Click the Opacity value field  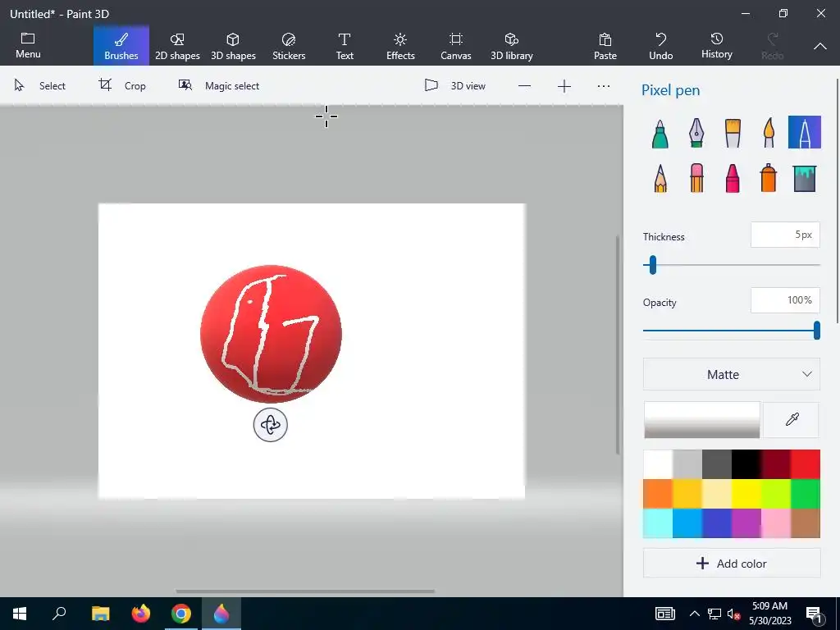(x=785, y=300)
